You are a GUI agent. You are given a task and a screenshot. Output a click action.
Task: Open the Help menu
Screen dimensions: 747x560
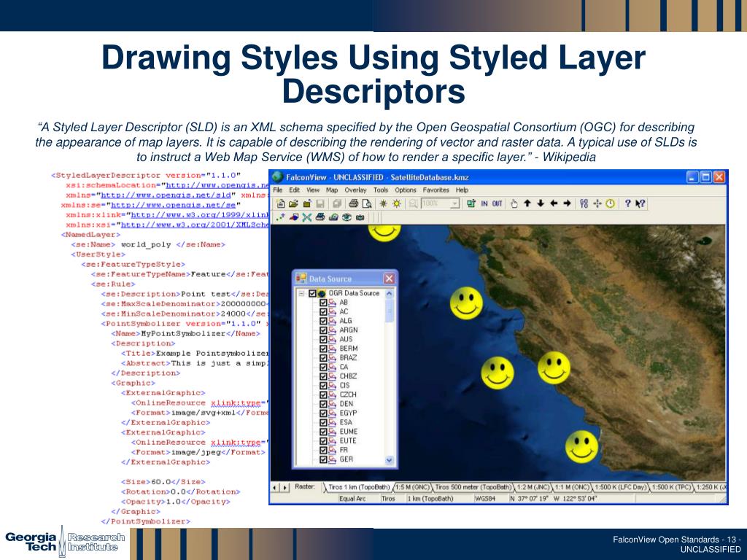click(462, 190)
